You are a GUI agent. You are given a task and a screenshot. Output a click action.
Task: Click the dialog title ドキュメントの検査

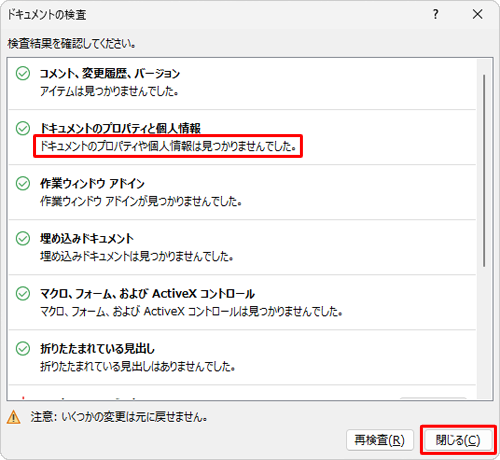[x=47, y=14]
